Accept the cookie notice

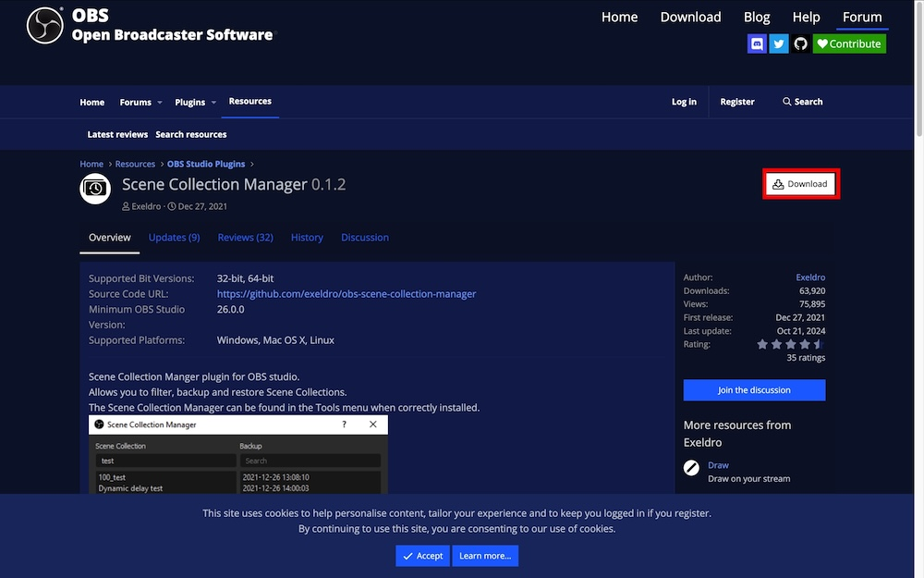tap(422, 556)
